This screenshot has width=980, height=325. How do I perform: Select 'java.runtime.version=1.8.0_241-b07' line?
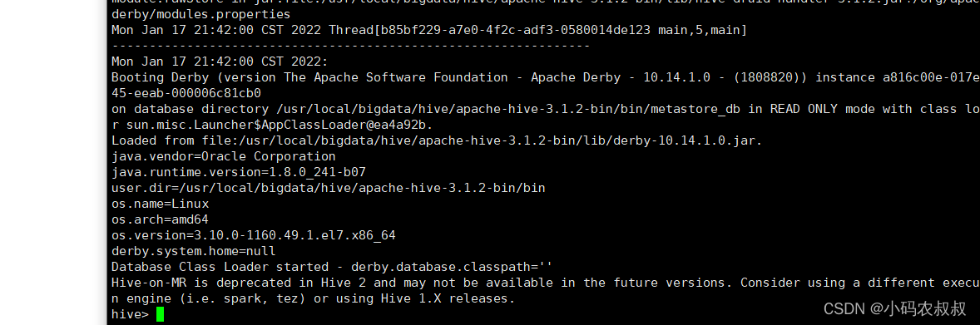[x=238, y=172]
